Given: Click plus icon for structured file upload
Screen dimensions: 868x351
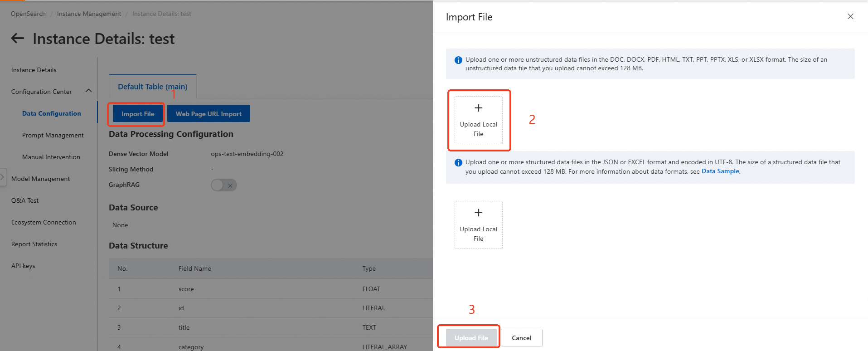Looking at the screenshot, I should pos(478,213).
